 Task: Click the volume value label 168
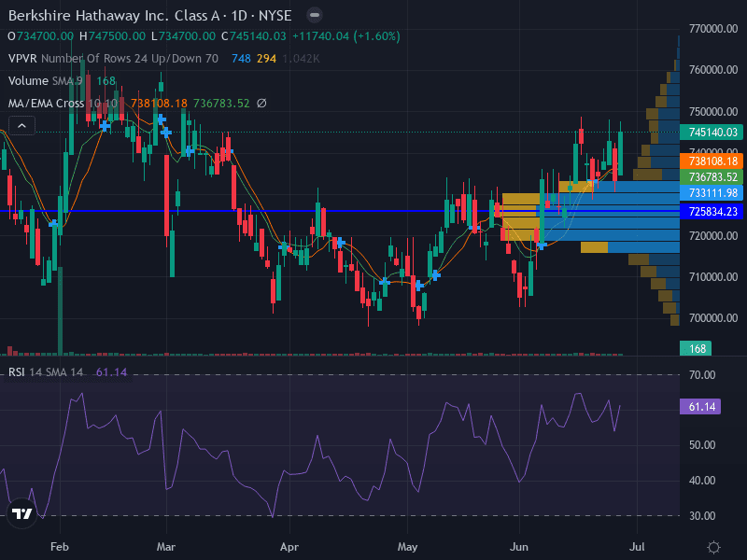(x=696, y=348)
